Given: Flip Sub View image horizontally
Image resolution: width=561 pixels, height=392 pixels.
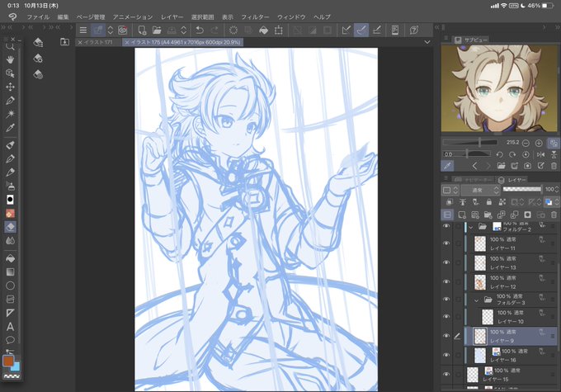Looking at the screenshot, I should tap(540, 154).
